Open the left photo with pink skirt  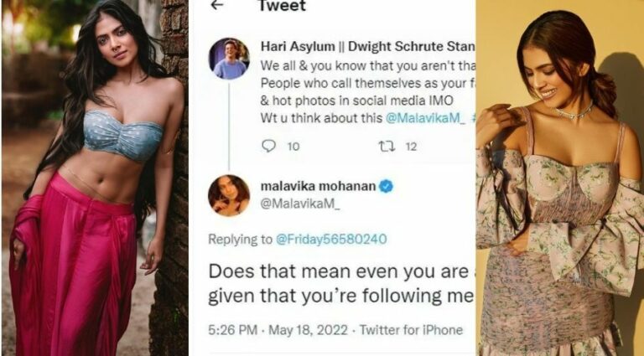94,178
